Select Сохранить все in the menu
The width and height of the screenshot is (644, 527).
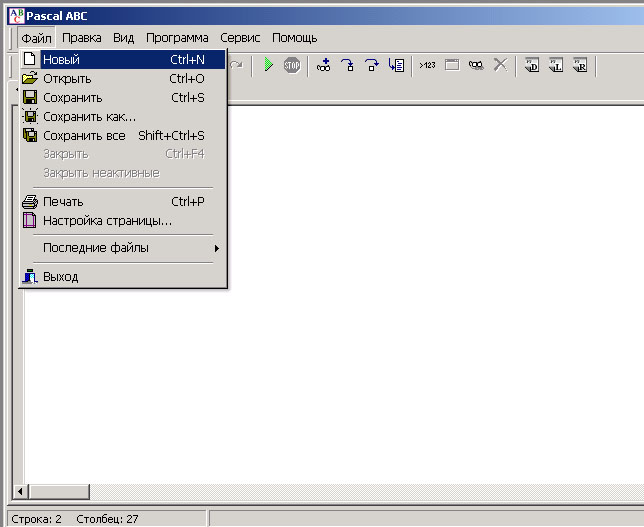pyautogui.click(x=123, y=136)
